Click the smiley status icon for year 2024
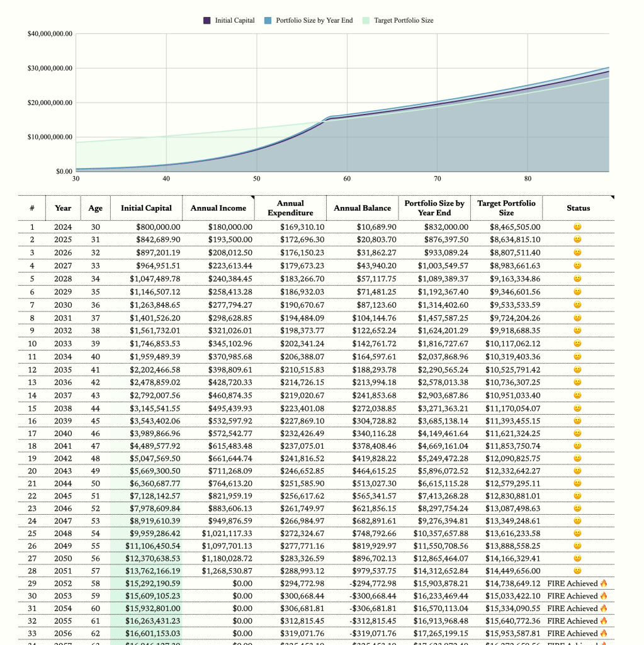 [x=577, y=227]
